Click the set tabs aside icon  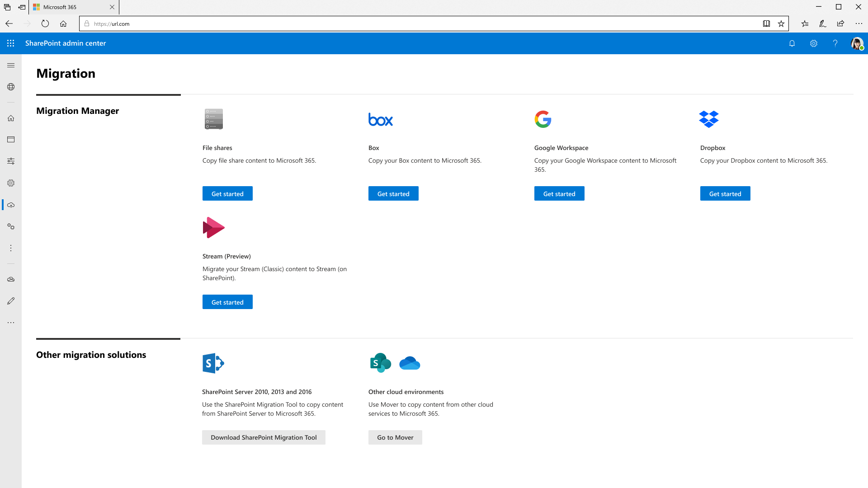pyautogui.click(x=22, y=7)
